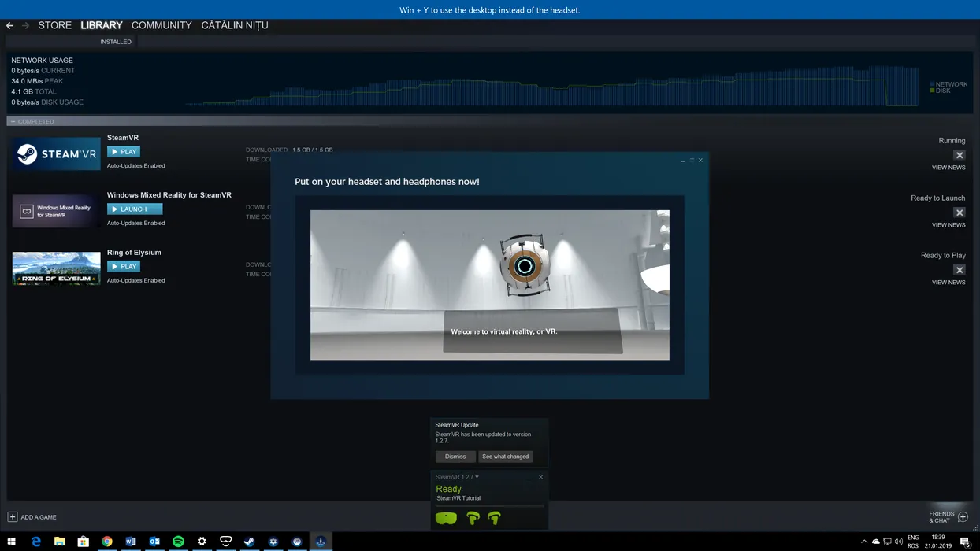Image resolution: width=980 pixels, height=551 pixels.
Task: View news for SteamVR
Action: (x=948, y=168)
